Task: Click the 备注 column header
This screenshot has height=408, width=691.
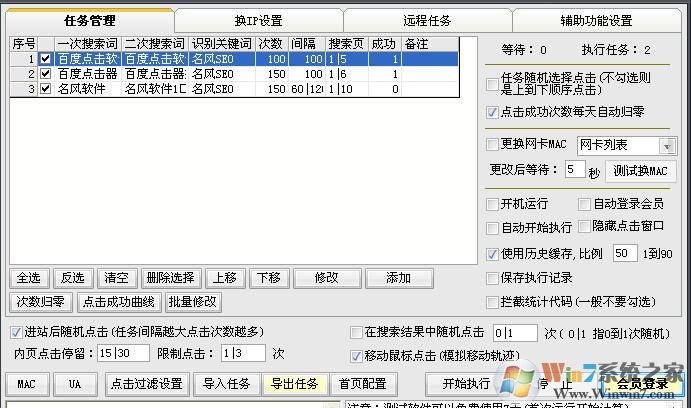Action: click(430, 44)
